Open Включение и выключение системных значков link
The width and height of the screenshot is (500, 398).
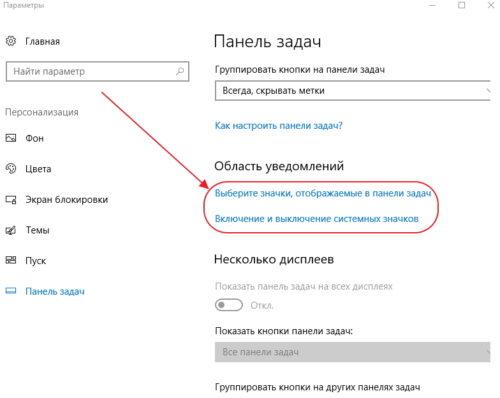316,219
